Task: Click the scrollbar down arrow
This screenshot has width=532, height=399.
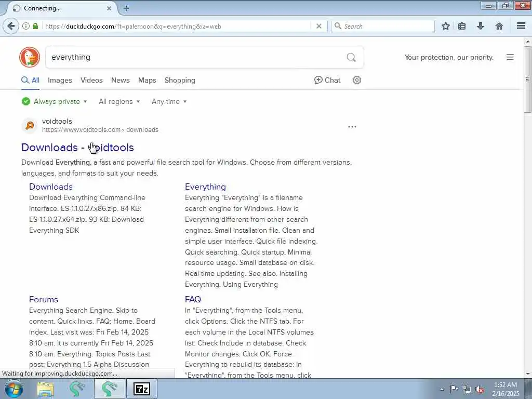Action: tap(527, 374)
